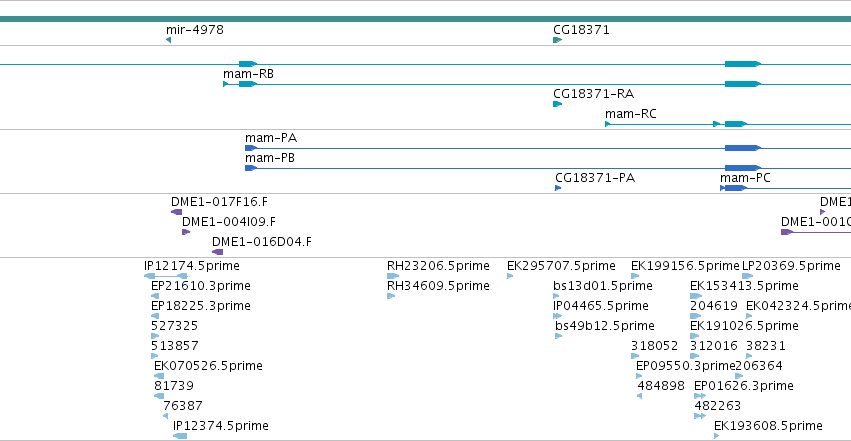Select the CG18371-RA transcript glyph

(x=557, y=104)
